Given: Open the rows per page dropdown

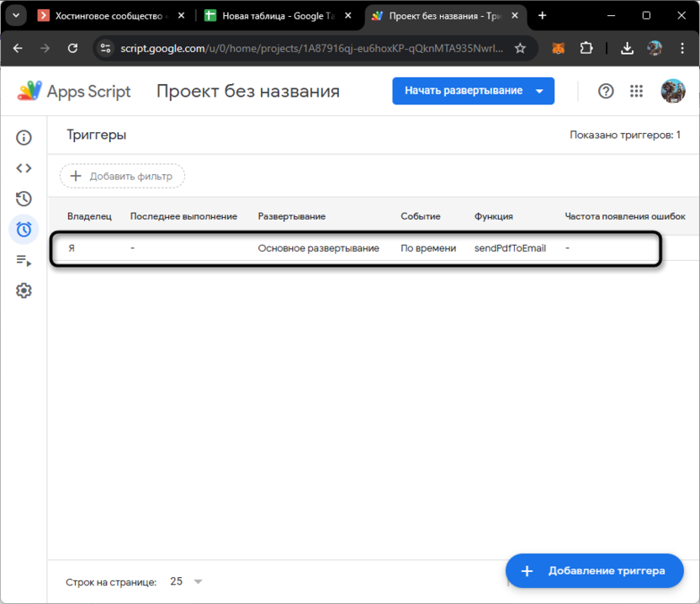Looking at the screenshot, I should pos(187,581).
